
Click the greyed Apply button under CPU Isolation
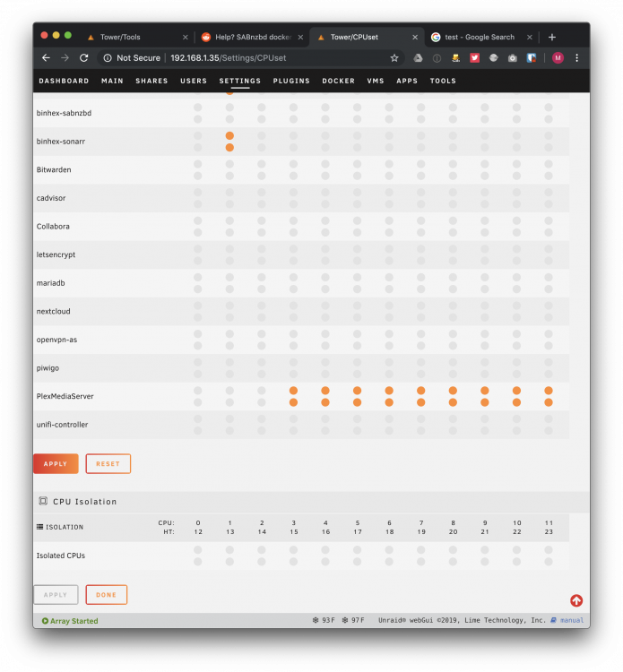56,595
